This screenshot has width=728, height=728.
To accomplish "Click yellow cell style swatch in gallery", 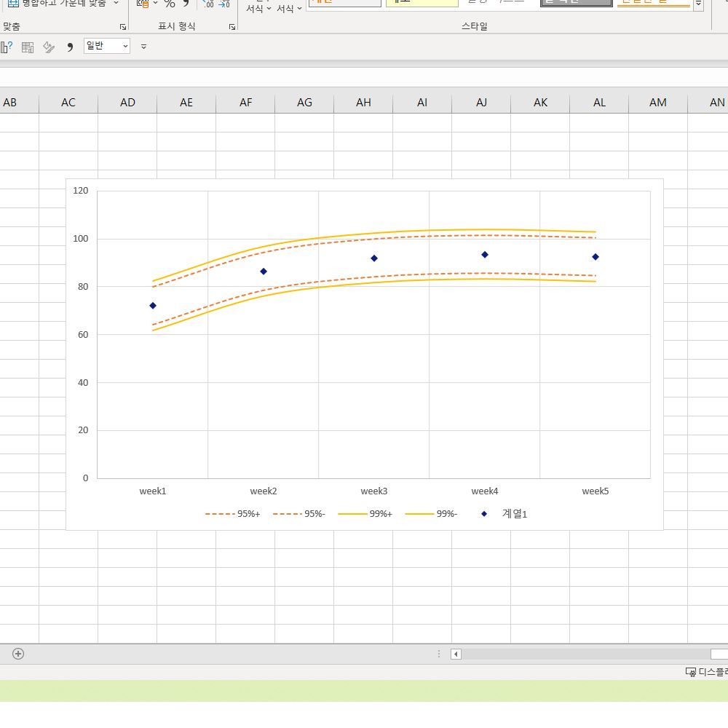I will (422, 3).
